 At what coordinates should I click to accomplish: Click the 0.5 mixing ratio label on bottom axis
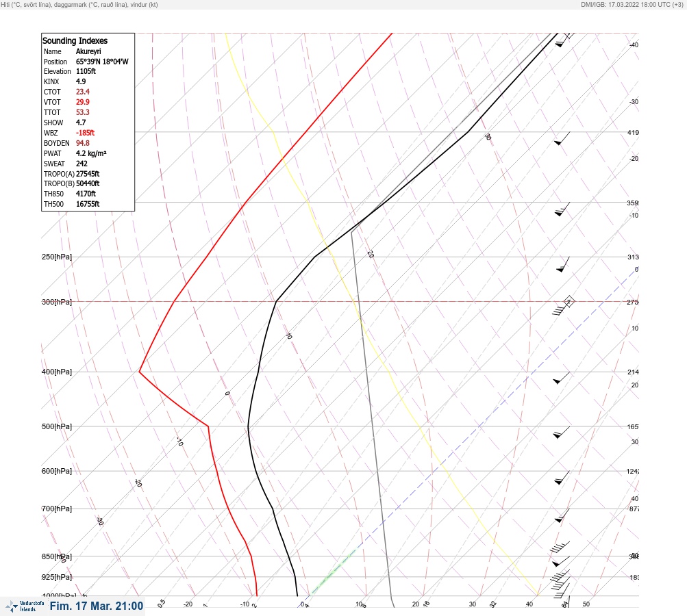(x=161, y=603)
